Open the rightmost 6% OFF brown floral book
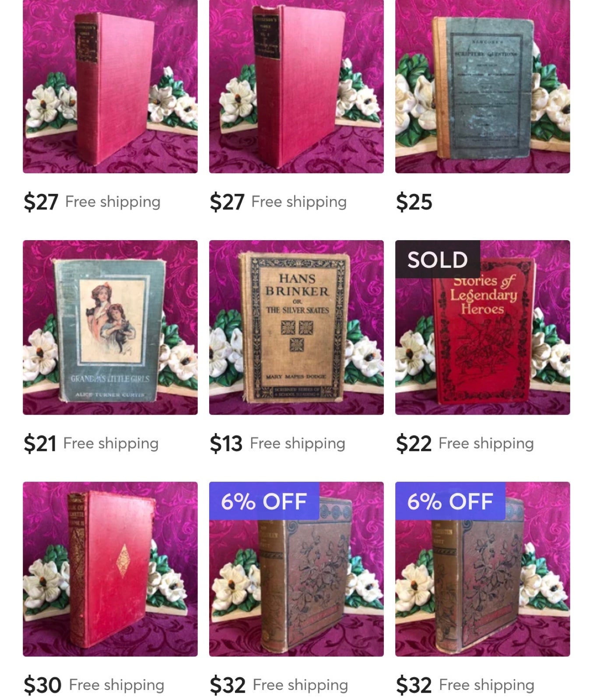593x700 pixels. click(482, 569)
